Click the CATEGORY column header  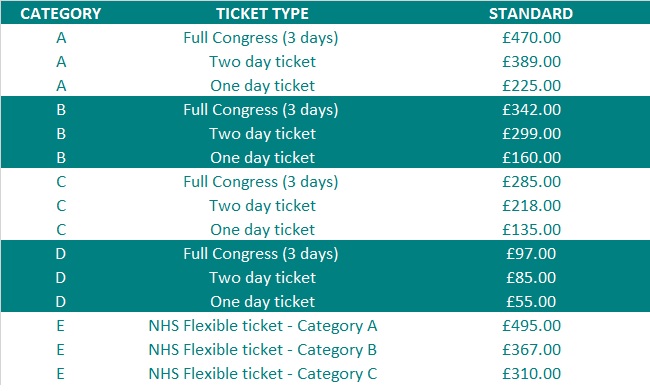(61, 14)
